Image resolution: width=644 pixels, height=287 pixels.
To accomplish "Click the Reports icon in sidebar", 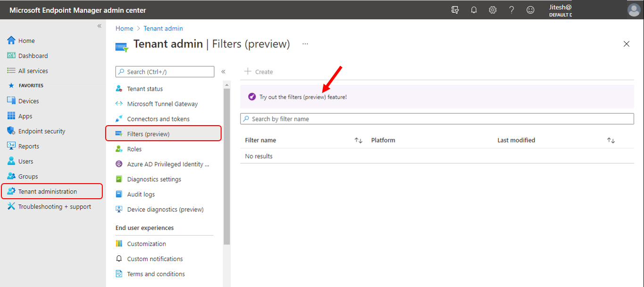I will pos(11,146).
